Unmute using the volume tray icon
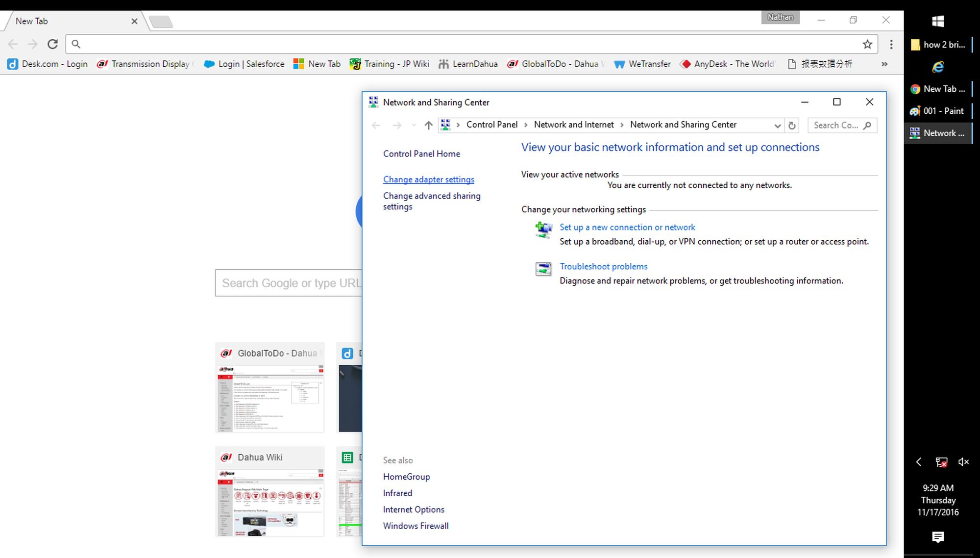Screen dimensions: 980x558 963,462
